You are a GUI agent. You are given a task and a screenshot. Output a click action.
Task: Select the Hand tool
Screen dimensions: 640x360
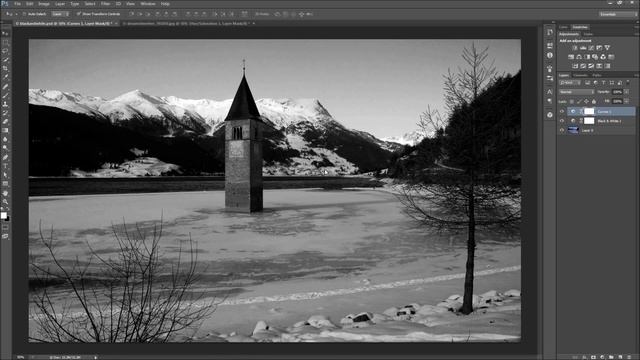coord(6,194)
